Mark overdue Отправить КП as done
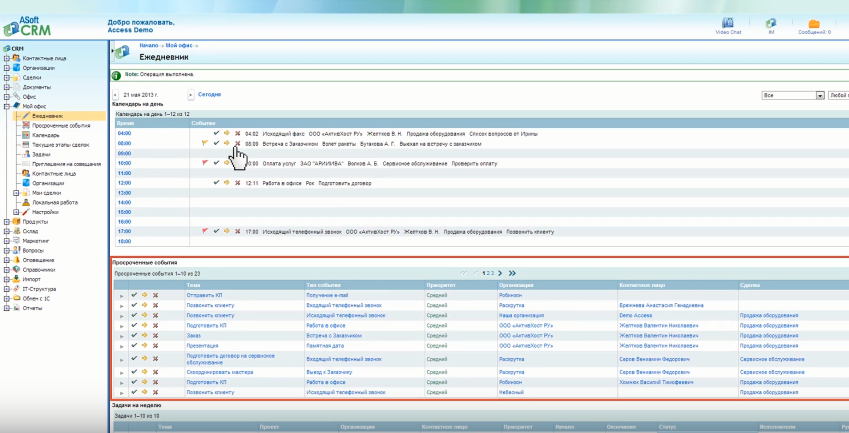Screen dimensions: 849x433 coord(134,296)
